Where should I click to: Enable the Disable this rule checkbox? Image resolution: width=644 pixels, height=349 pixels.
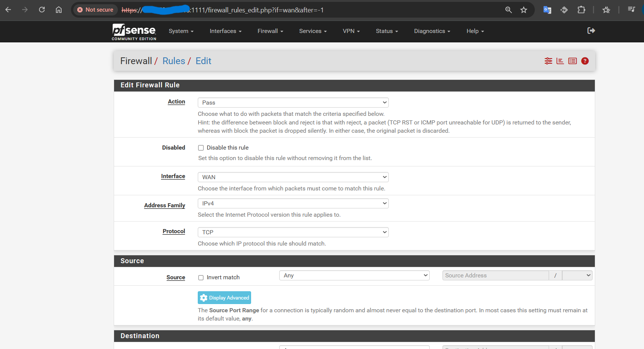point(201,148)
